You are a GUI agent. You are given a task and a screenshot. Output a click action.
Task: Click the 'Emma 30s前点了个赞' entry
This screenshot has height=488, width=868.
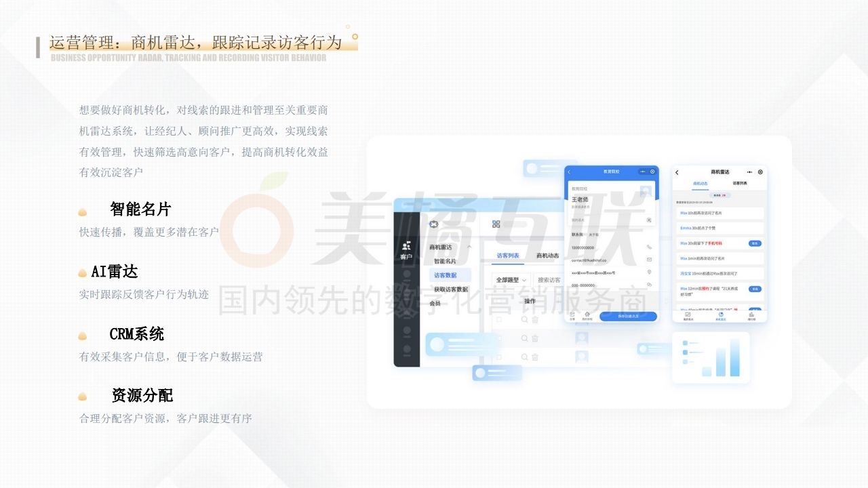720,228
